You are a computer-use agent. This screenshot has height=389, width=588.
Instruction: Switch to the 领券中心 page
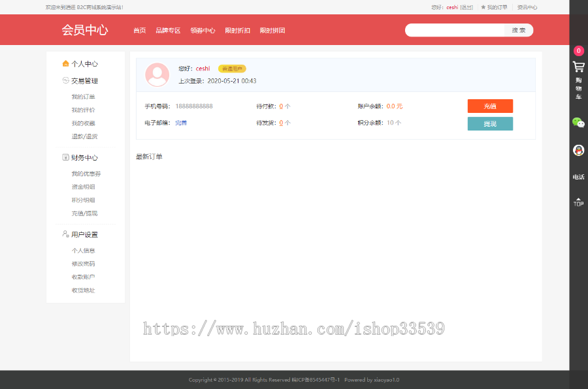[x=203, y=30]
